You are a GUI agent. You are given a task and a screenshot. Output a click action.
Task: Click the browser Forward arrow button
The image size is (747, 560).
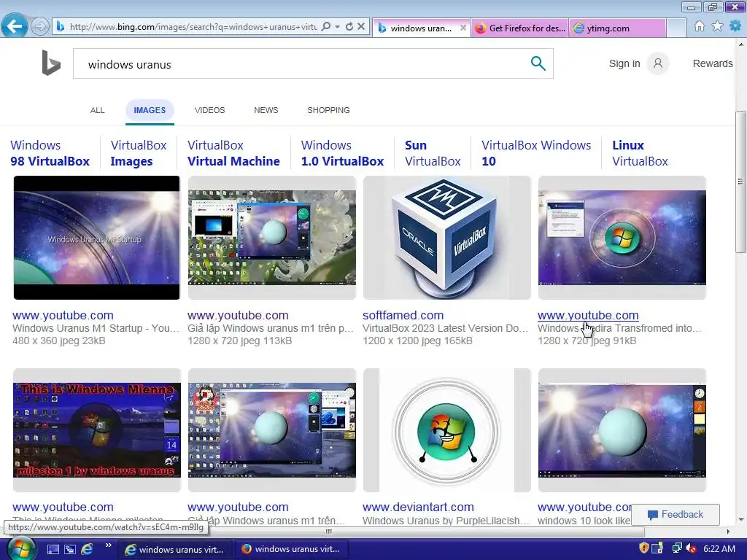[40, 26]
